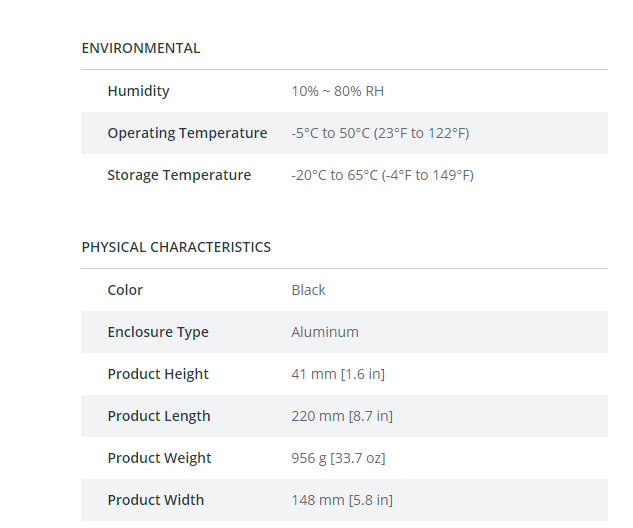Select the Enclosure Type label
633x528 pixels.
coord(158,332)
